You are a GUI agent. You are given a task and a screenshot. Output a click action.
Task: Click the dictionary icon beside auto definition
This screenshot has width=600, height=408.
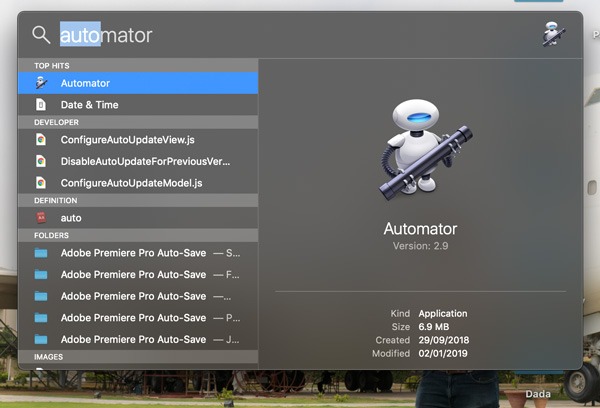point(41,218)
